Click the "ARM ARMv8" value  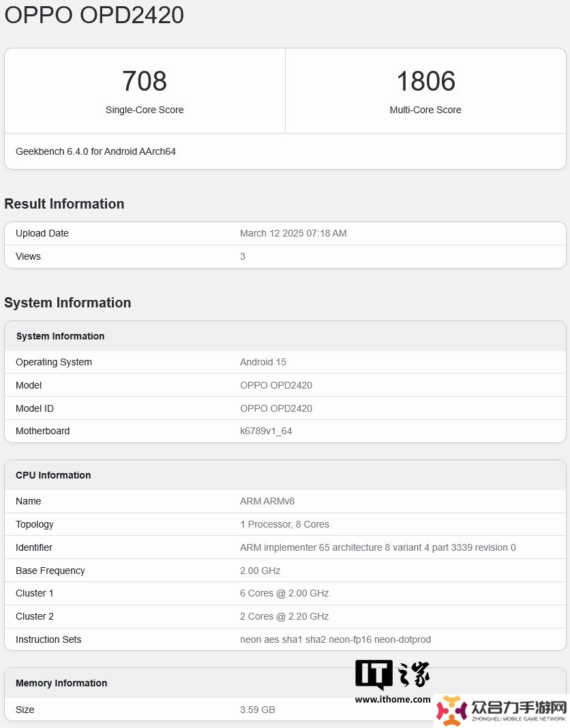coord(267,501)
